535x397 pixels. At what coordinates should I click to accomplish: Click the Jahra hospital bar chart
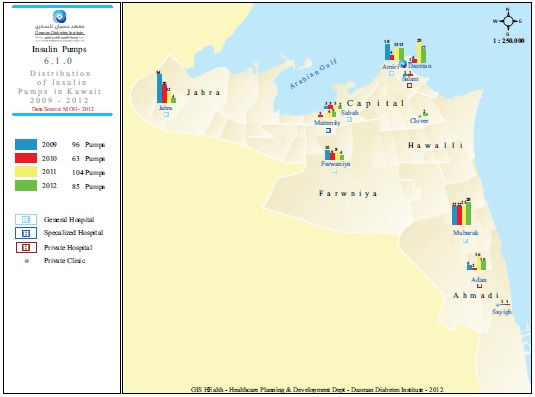166,87
